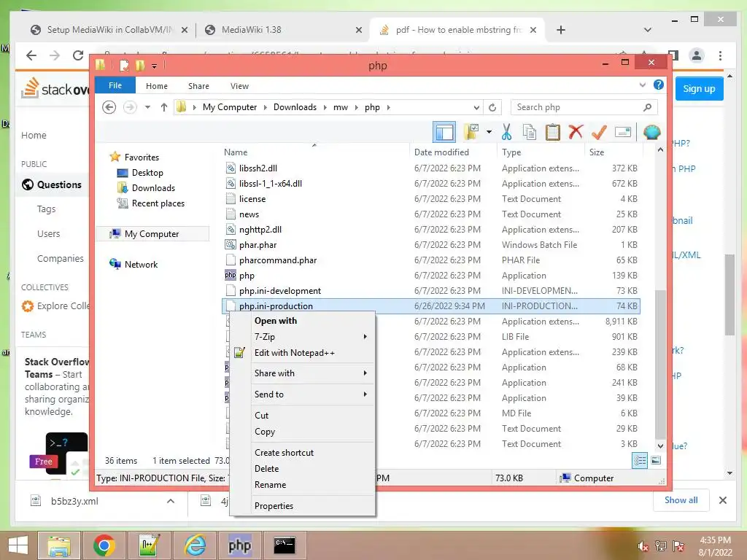The height and width of the screenshot is (560, 747).
Task: Open dropdown arrow beside new folder icon
Action: [x=489, y=132]
